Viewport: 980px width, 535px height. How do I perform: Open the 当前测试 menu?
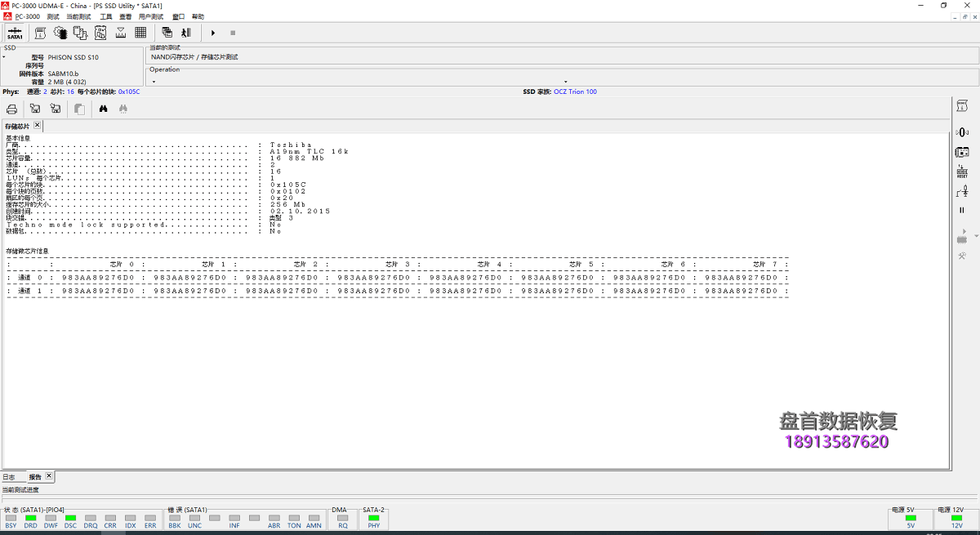click(x=79, y=16)
